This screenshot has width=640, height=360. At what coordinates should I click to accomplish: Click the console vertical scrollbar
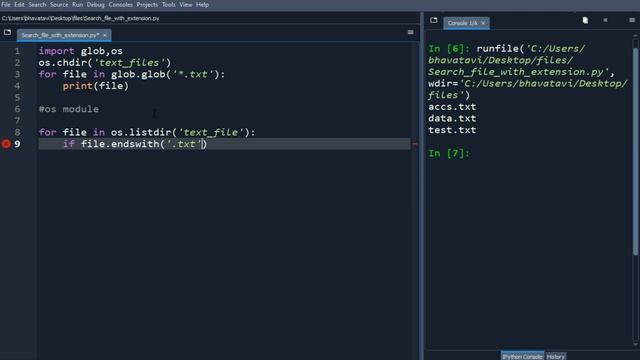point(636,151)
